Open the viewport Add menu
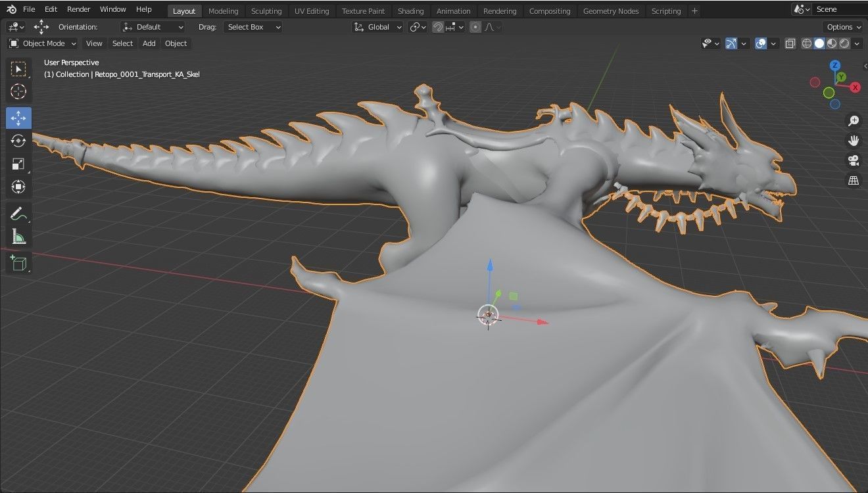The height and width of the screenshot is (493, 868). 149,43
